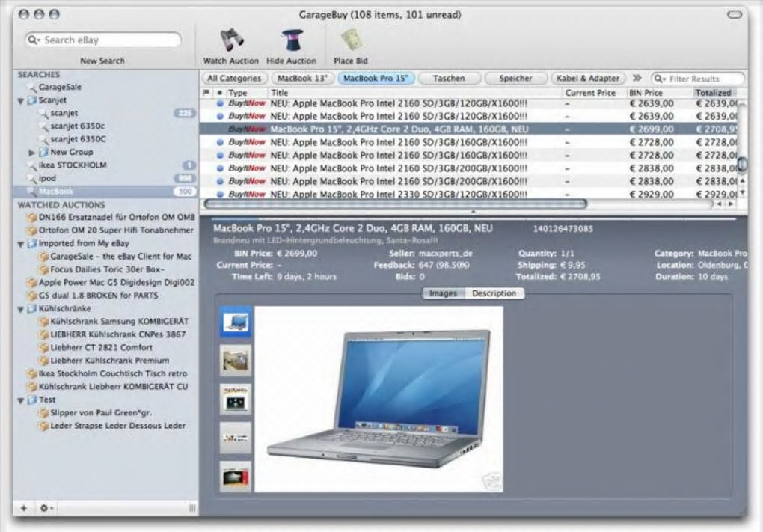The width and height of the screenshot is (763, 532).
Task: Click the Search eBay field
Action: tap(103, 40)
